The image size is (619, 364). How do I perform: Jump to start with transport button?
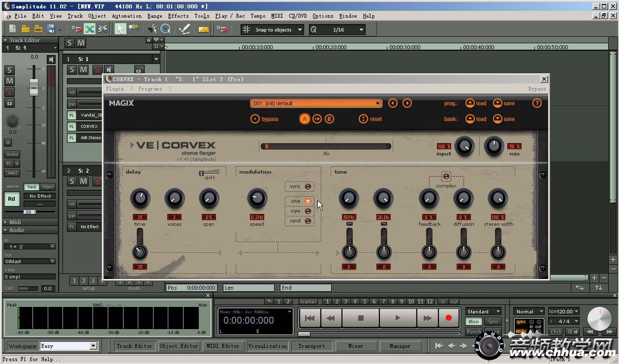pos(309,318)
